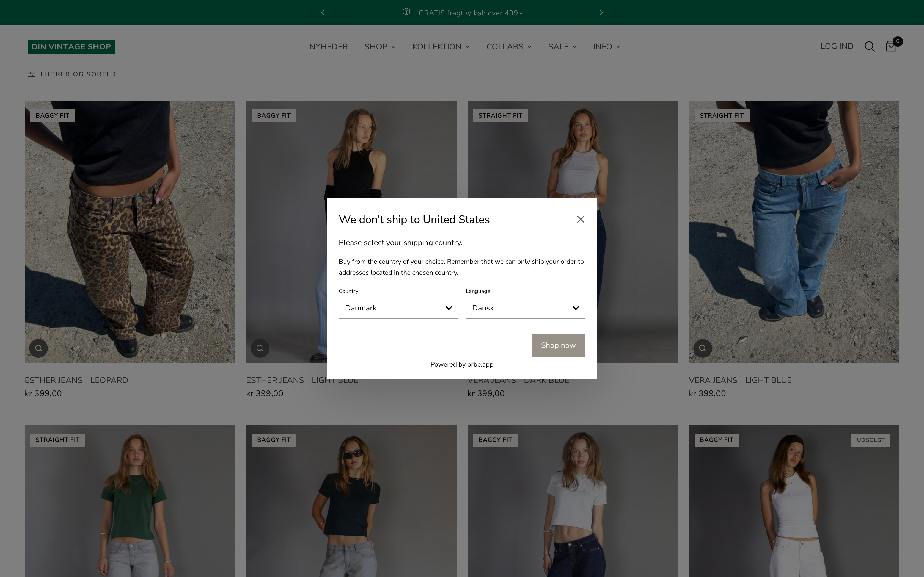Open the Country dropdown showing Danmark

pos(398,307)
